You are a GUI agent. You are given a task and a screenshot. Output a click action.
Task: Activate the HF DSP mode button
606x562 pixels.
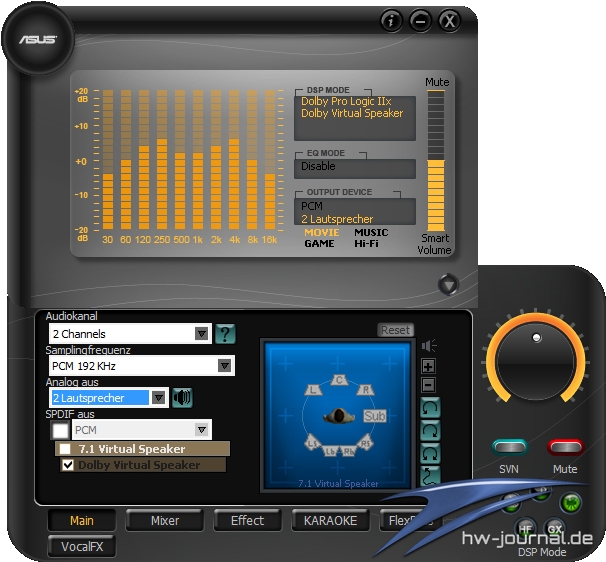[x=525, y=528]
